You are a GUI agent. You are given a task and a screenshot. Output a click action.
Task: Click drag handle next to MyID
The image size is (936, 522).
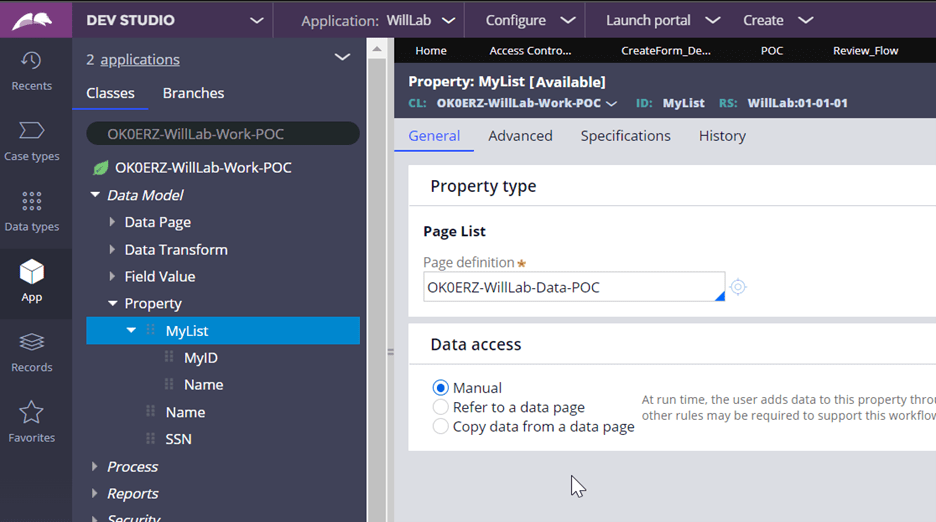pyautogui.click(x=169, y=357)
